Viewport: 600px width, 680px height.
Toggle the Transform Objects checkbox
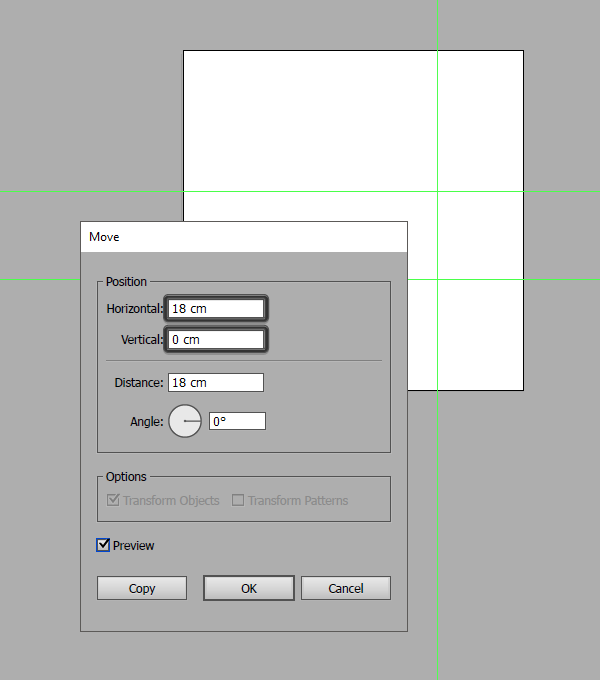[x=113, y=500]
